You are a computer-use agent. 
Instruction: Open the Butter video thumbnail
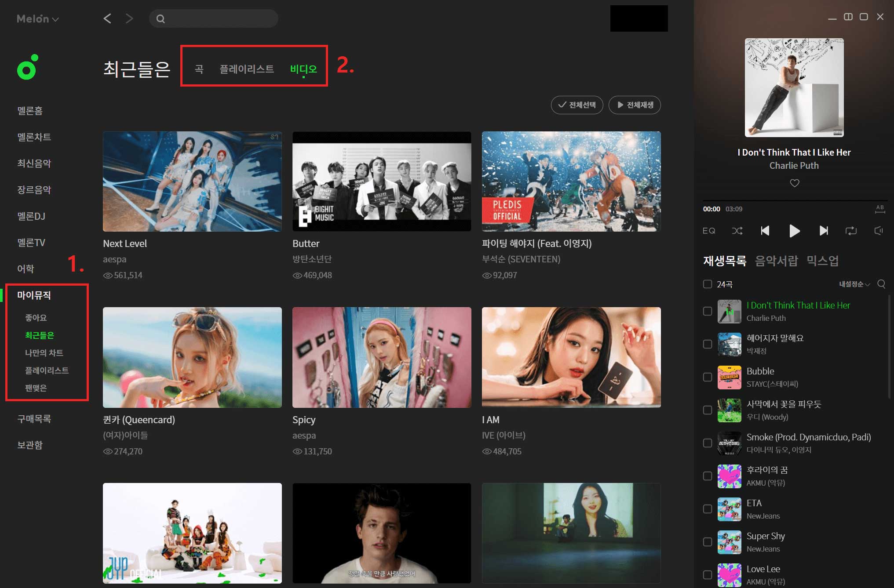(382, 181)
